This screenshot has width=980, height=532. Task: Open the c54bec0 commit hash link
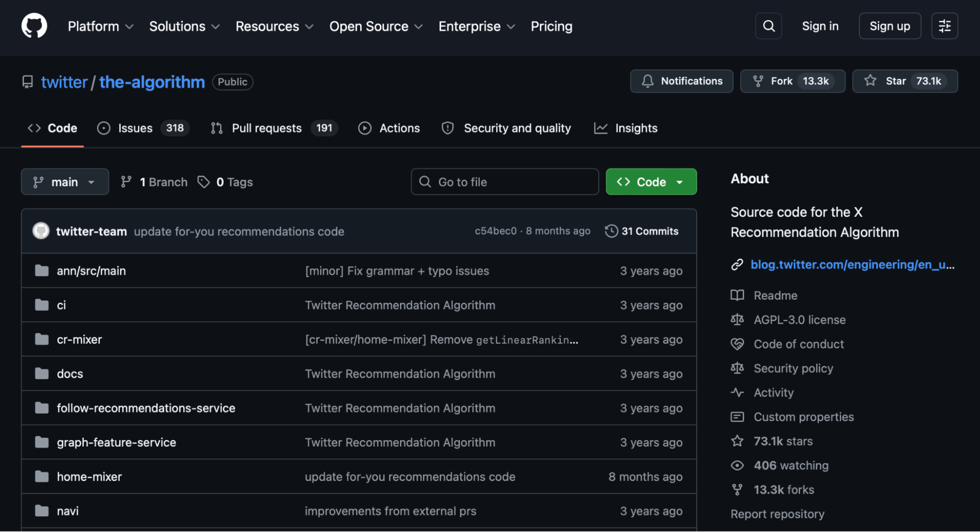pyautogui.click(x=496, y=231)
